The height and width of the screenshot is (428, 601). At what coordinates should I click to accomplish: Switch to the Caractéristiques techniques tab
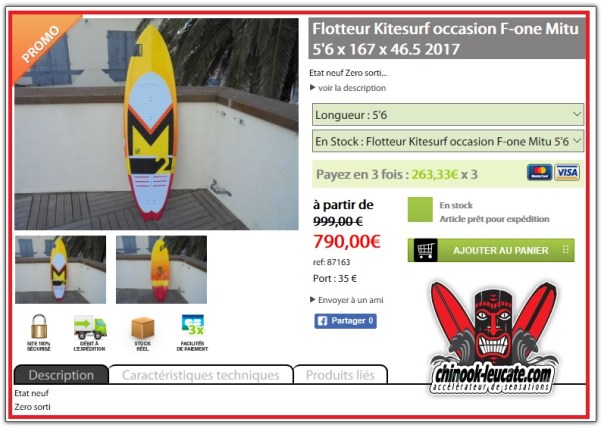(x=201, y=375)
